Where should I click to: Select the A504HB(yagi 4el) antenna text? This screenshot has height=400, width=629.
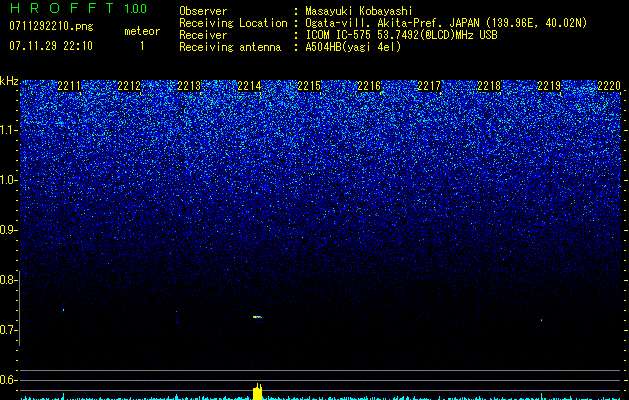(x=353, y=47)
